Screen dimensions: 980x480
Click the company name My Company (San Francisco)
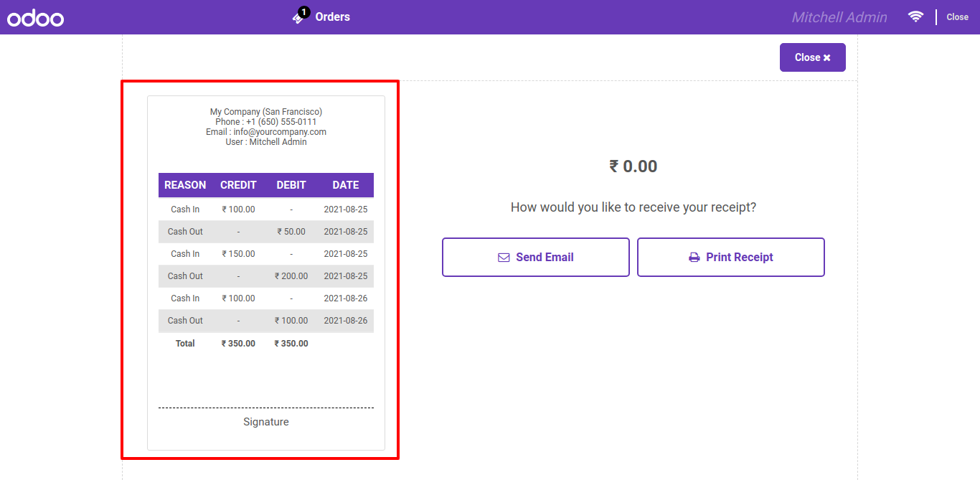point(266,112)
